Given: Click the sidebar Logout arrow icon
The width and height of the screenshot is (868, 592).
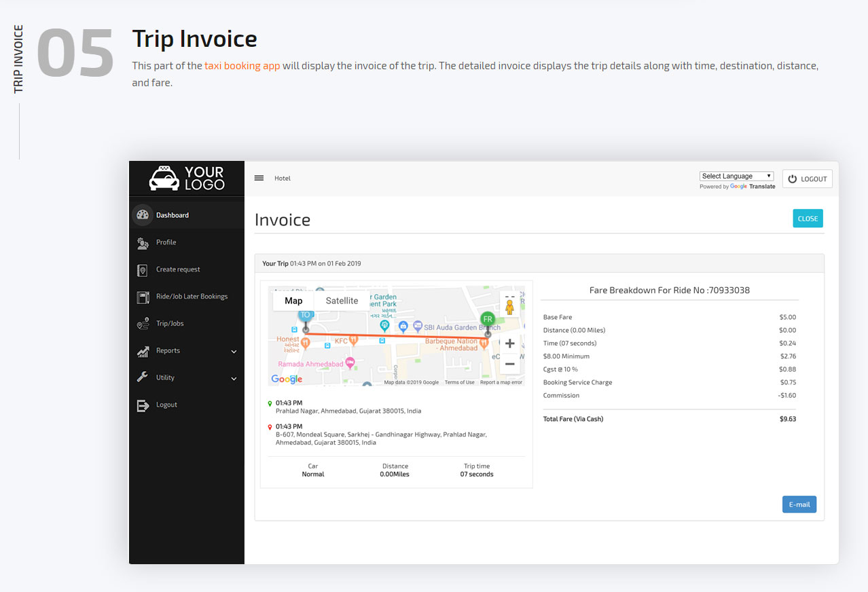Looking at the screenshot, I should (143, 405).
